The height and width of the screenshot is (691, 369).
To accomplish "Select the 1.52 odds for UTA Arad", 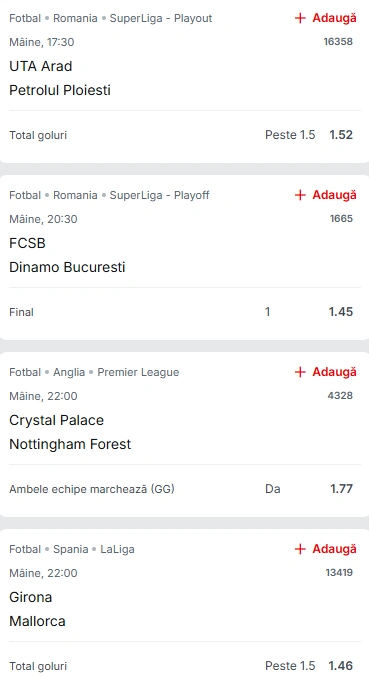I will click(341, 135).
